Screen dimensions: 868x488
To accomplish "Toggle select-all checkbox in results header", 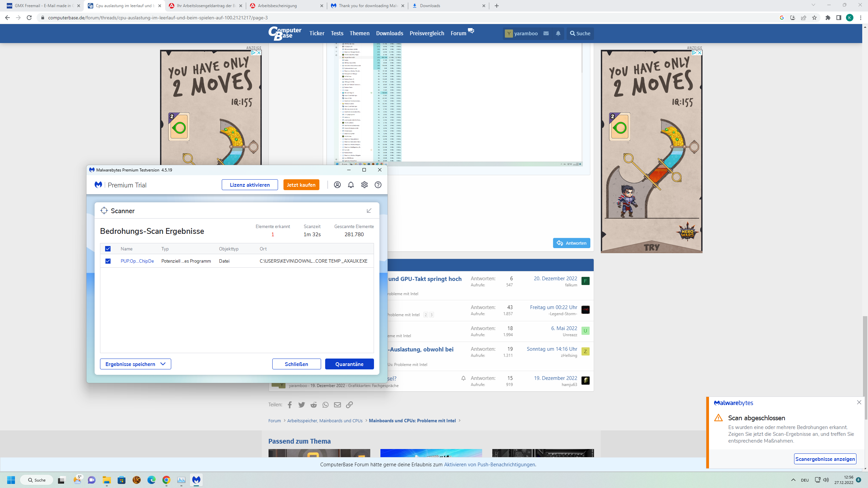I will (108, 249).
